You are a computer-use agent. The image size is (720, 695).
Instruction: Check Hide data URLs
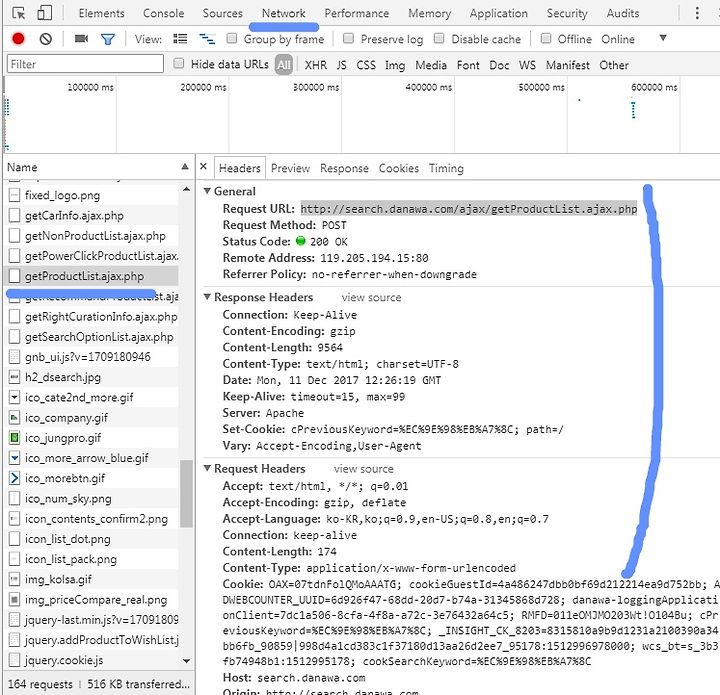point(179,63)
